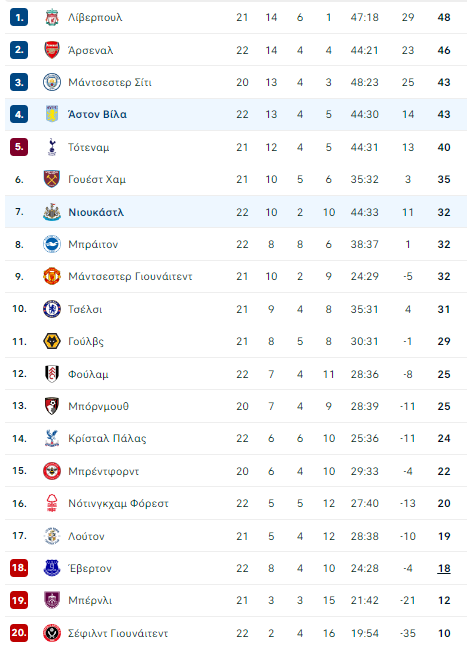Click the Sheffield United crest icon
Viewport: 467px width, 648px height.
(52, 633)
